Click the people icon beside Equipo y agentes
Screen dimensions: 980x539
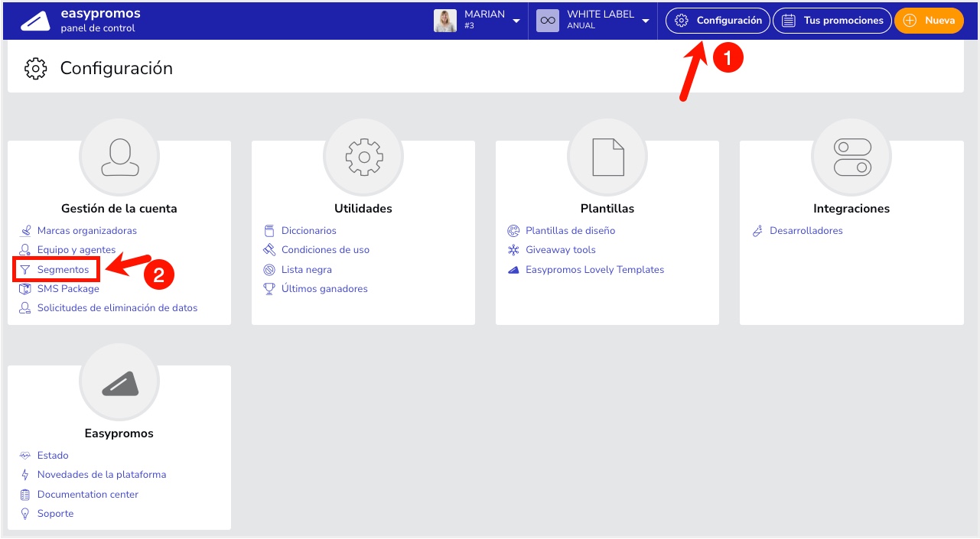coord(25,250)
